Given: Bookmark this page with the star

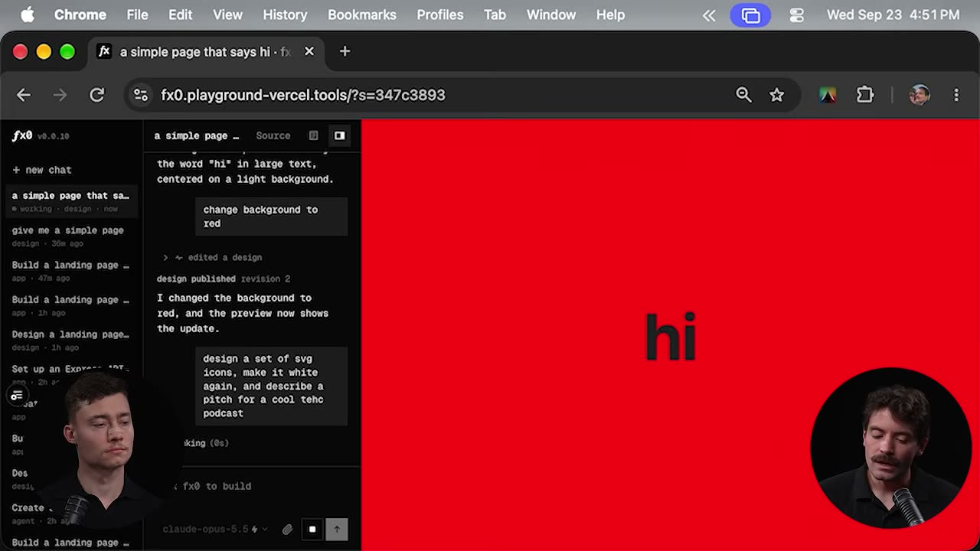Looking at the screenshot, I should tap(777, 95).
